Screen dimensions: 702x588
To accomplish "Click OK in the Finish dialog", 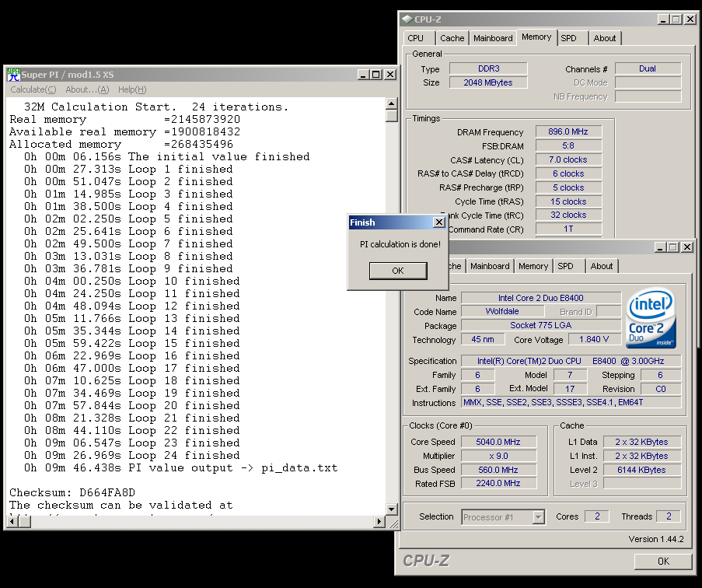I will [398, 271].
